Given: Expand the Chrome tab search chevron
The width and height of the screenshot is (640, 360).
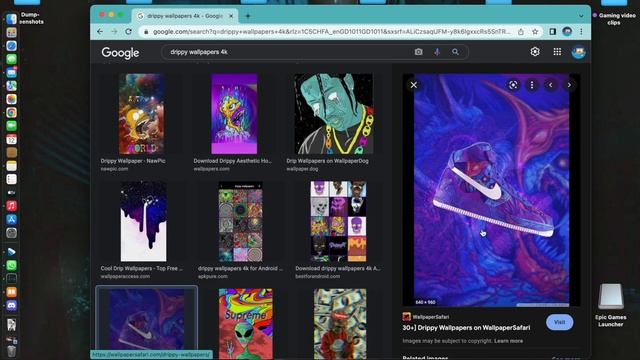Looking at the screenshot, I should [x=581, y=16].
